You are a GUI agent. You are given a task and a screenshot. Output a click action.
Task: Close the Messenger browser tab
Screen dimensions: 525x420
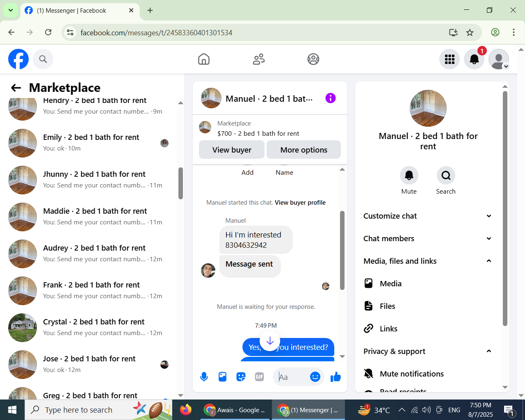point(131,10)
